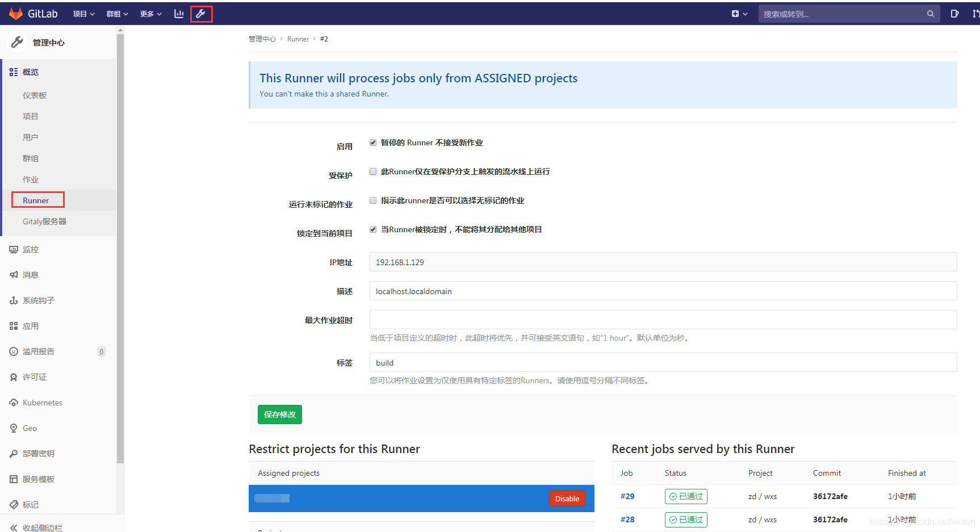Image resolution: width=980 pixels, height=532 pixels.
Task: Expand the 更多 dropdown in the top bar
Action: click(x=151, y=14)
